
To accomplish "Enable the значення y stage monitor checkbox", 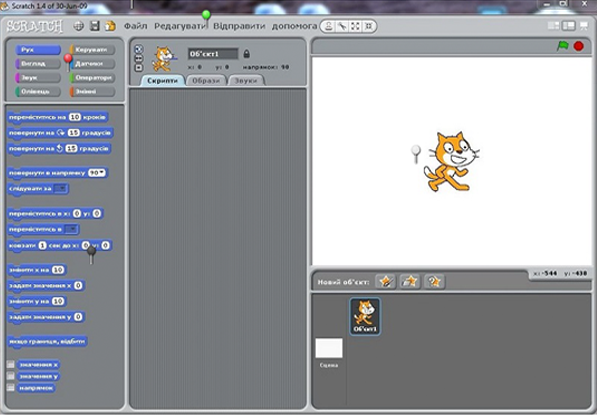I will 11,376.
